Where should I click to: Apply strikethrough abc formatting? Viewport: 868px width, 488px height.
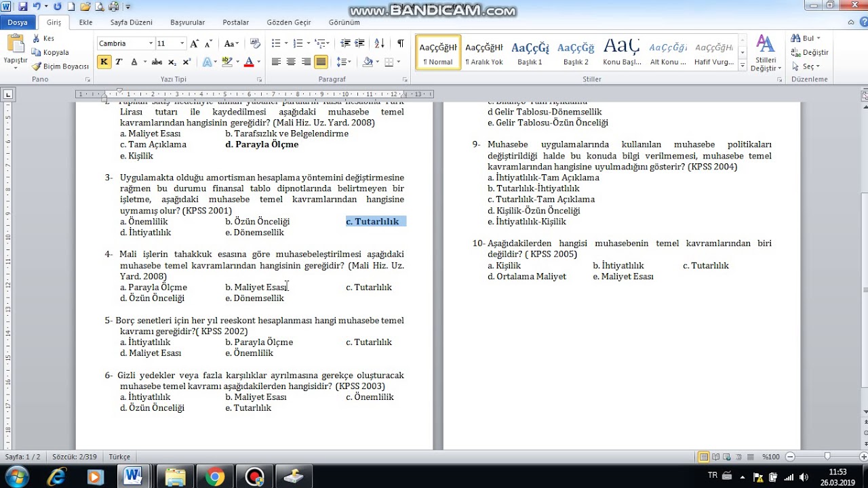(157, 62)
